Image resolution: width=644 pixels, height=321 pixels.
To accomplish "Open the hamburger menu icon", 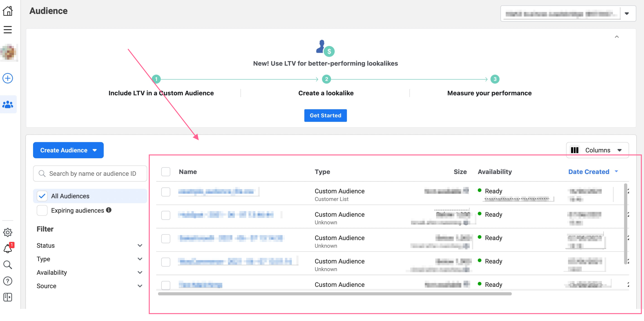I will tap(8, 30).
